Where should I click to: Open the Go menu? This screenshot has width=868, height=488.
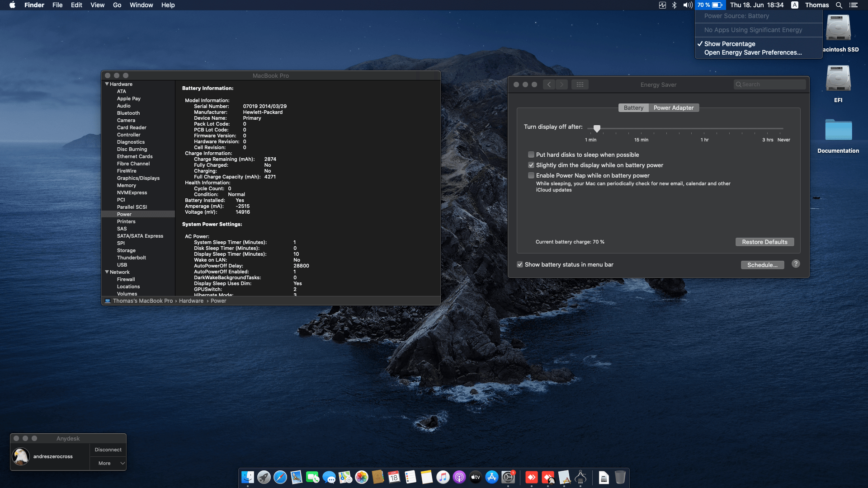click(x=117, y=5)
